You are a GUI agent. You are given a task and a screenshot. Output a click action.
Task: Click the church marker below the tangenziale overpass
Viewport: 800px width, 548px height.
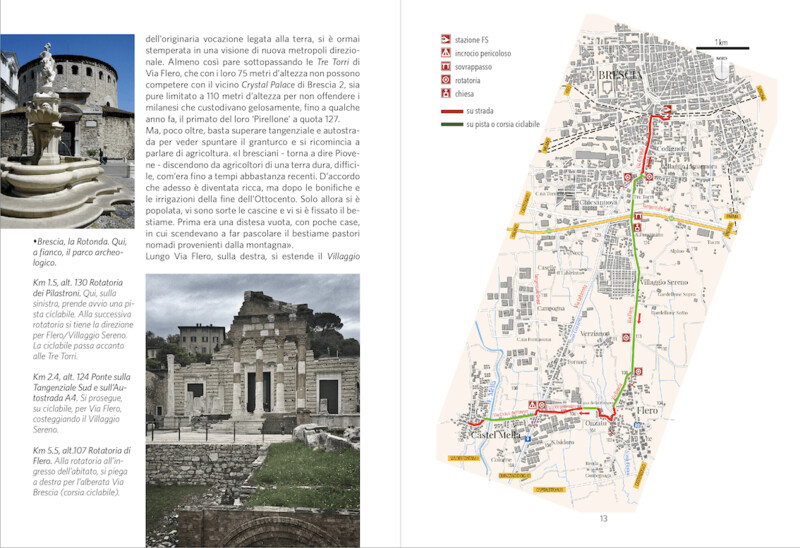[x=637, y=227]
